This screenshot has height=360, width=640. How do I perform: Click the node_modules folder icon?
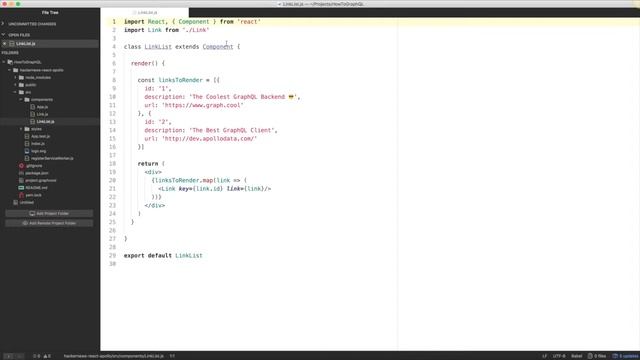coord(21,78)
